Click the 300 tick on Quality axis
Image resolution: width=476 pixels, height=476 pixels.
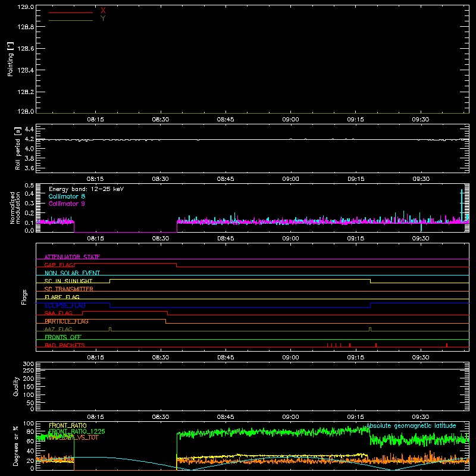pos(28,364)
